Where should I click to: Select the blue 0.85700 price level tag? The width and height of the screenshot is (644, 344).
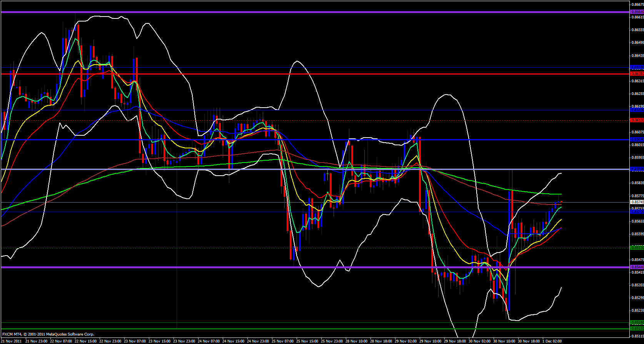click(637, 211)
